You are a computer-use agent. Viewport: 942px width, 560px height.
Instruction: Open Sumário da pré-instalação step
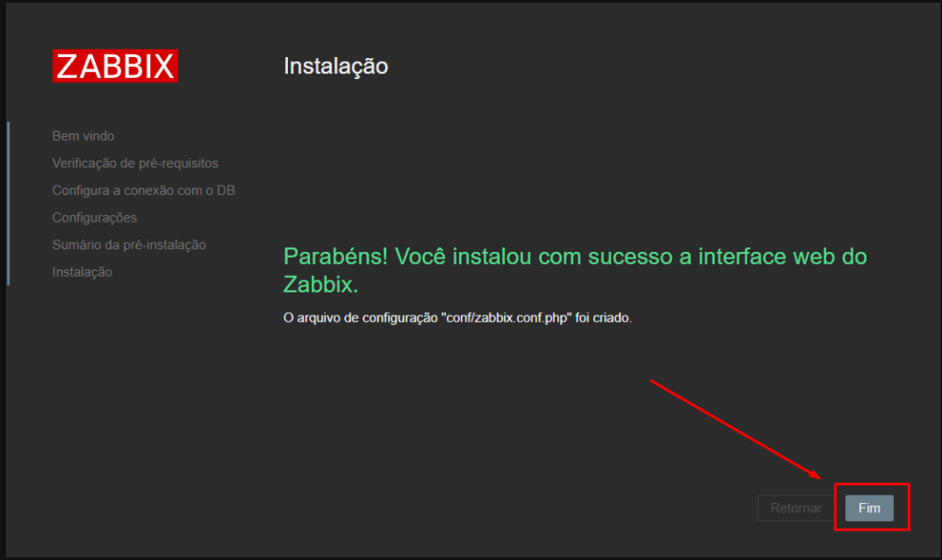click(129, 245)
